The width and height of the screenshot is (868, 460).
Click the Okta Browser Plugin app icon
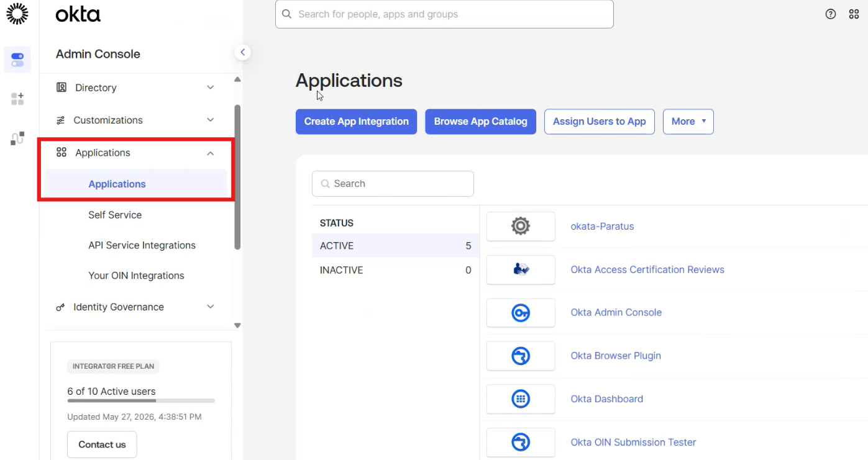521,356
